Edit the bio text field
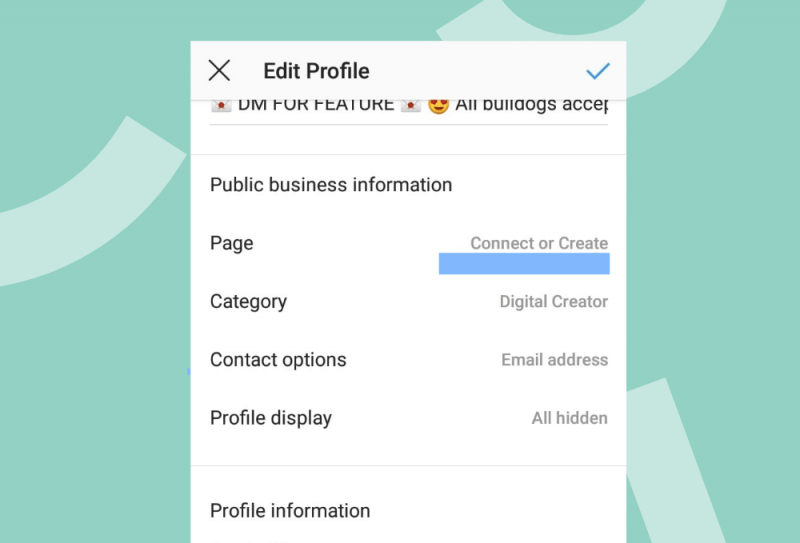The height and width of the screenshot is (543, 800). [409, 111]
